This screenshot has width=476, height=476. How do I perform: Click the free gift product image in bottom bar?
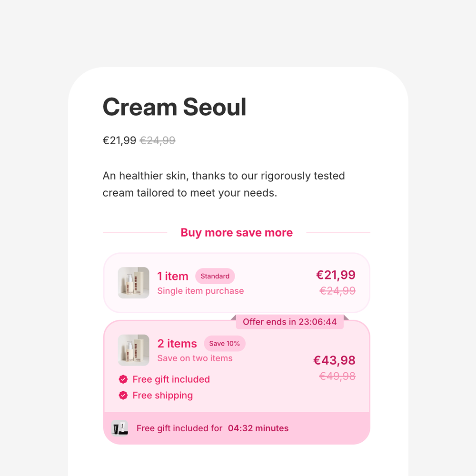coord(119,428)
